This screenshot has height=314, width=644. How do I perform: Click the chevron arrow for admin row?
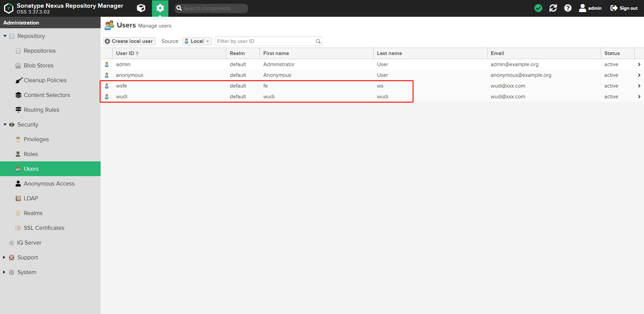pyautogui.click(x=639, y=64)
